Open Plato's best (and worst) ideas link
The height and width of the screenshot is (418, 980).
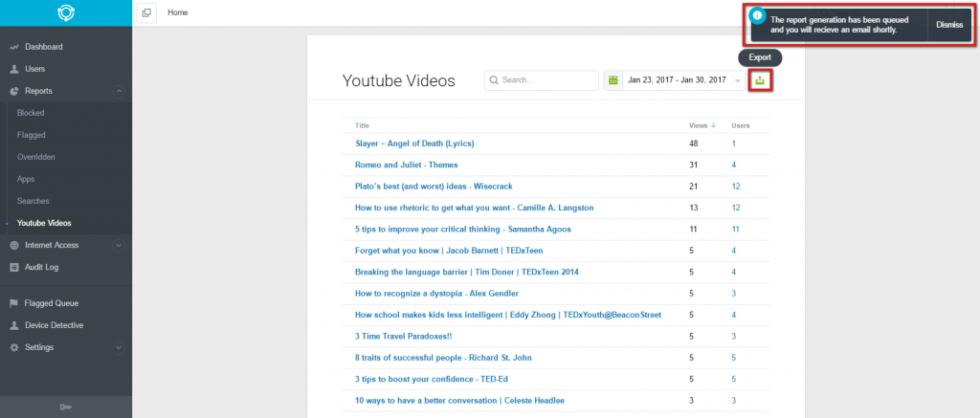click(434, 187)
